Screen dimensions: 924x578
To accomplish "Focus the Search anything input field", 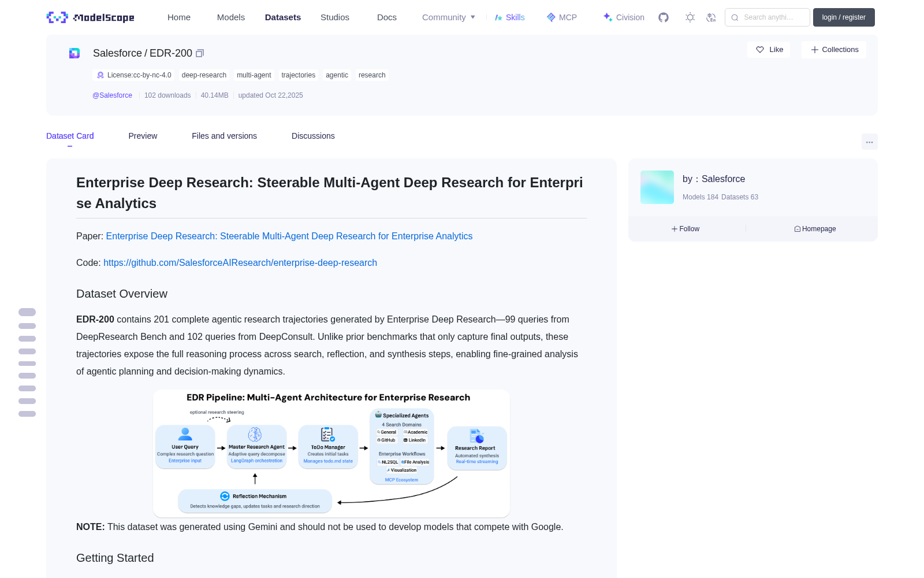I will click(767, 17).
